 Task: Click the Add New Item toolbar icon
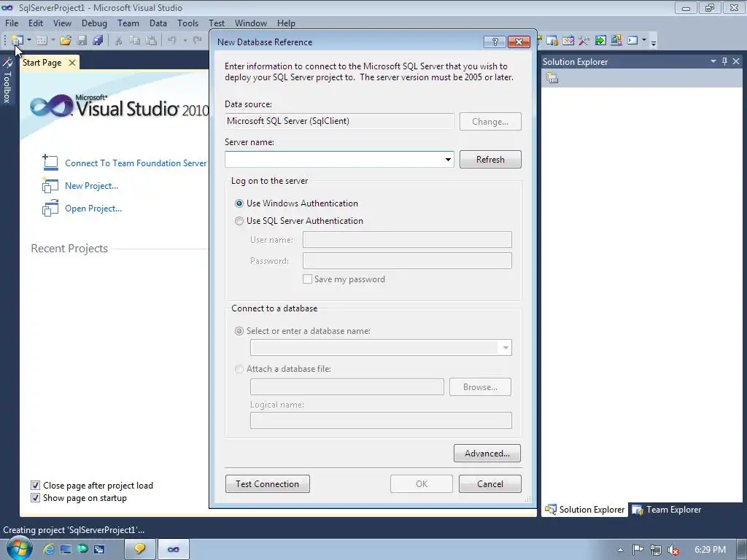point(42,41)
